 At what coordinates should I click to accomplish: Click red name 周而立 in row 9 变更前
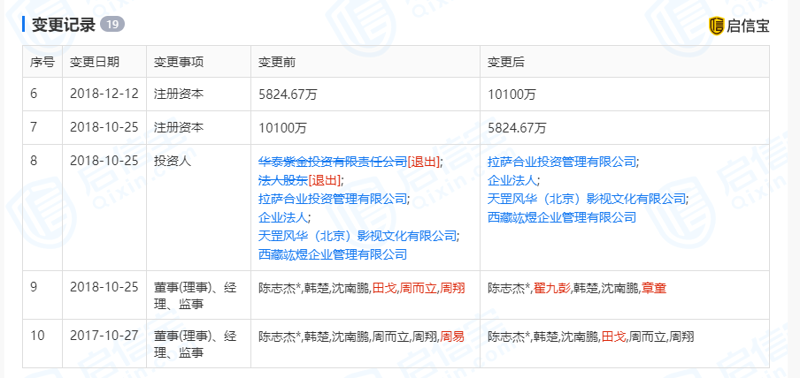418,289
